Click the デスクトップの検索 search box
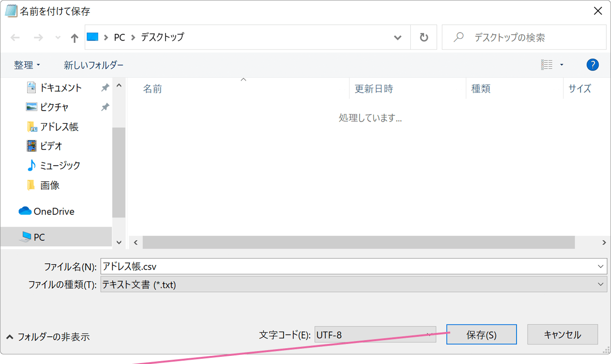This screenshot has height=364, width=611. coord(524,38)
